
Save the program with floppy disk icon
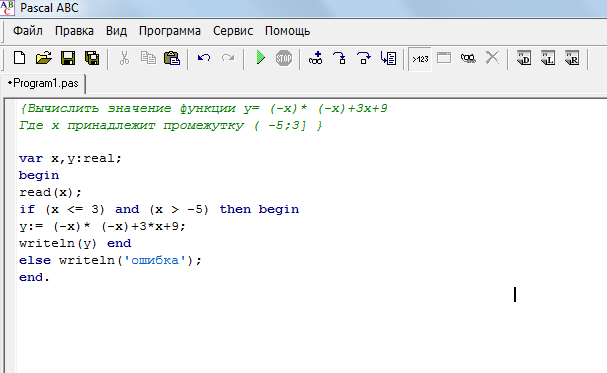(x=68, y=58)
